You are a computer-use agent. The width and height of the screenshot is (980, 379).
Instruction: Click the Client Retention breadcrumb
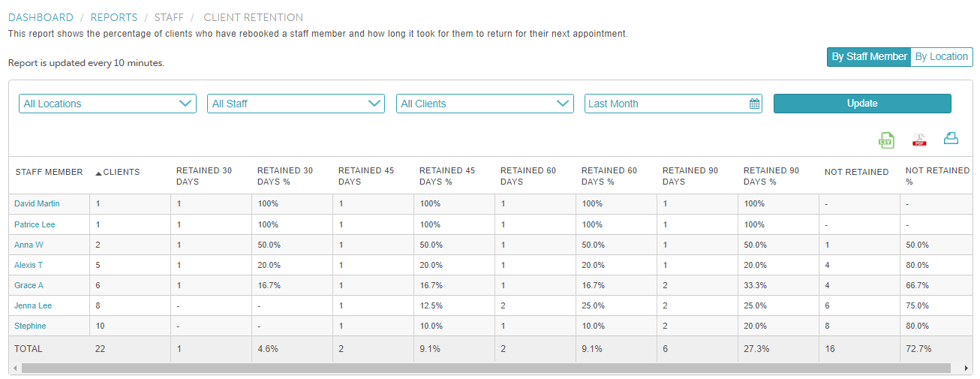point(254,17)
